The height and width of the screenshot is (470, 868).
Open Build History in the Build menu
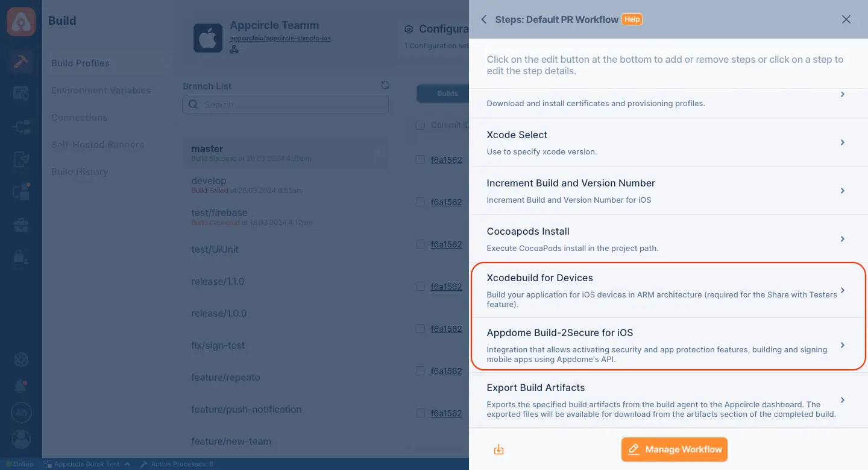pyautogui.click(x=79, y=172)
